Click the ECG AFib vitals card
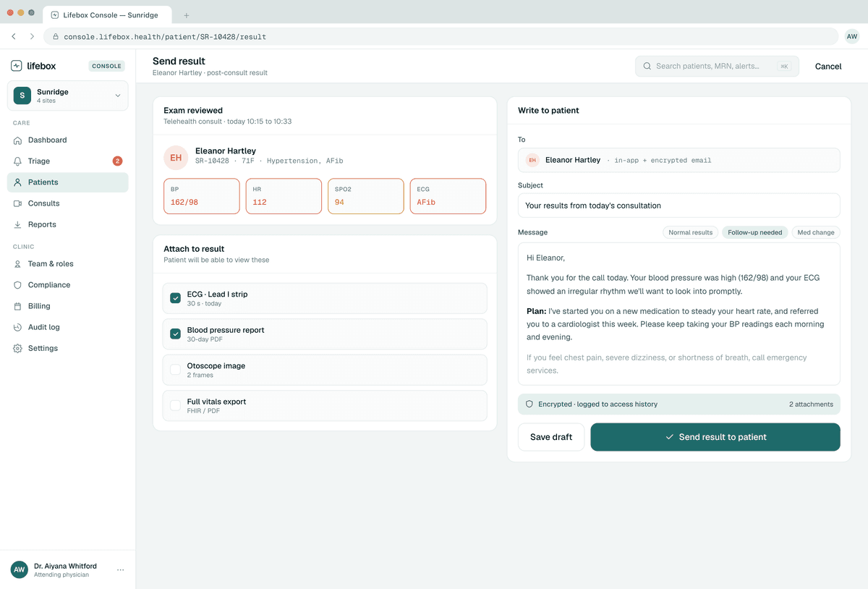Image resolution: width=868 pixels, height=589 pixels. coord(448,196)
